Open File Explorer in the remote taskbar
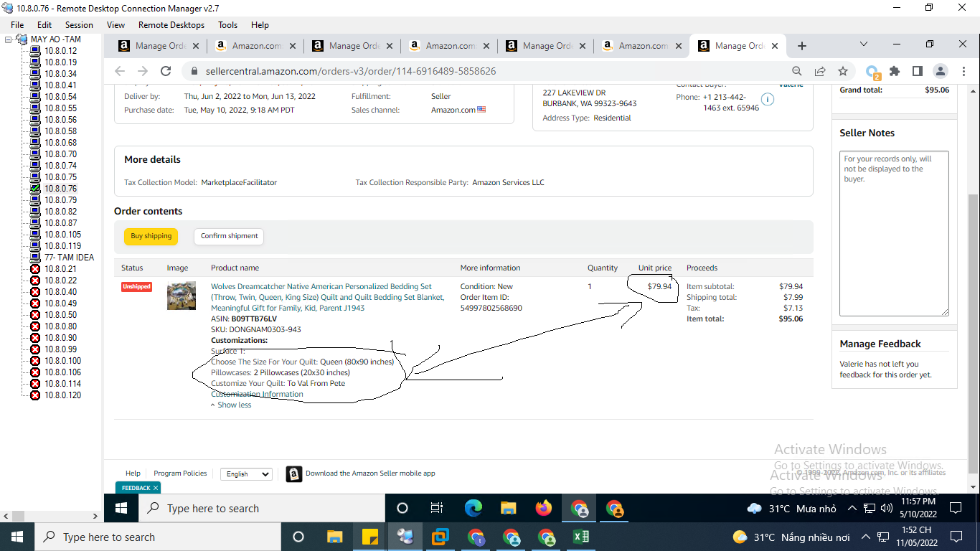Viewport: 980px width, 551px height. click(x=509, y=508)
